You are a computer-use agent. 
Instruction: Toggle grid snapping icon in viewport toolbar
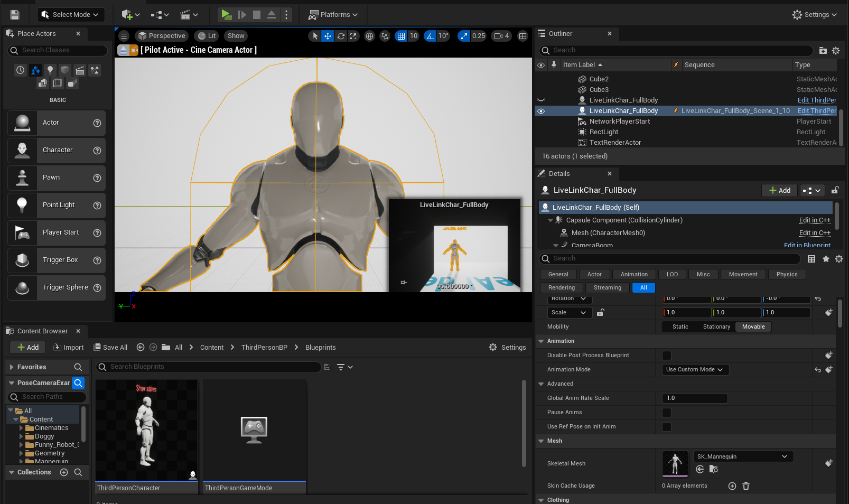point(402,36)
